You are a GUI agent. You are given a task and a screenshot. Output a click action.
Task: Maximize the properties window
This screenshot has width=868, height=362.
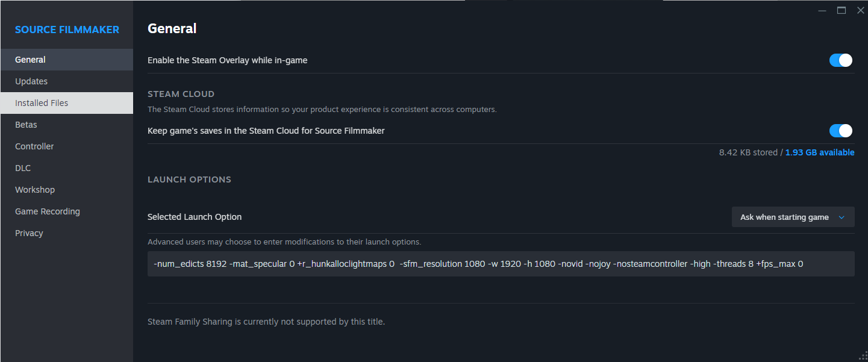[x=841, y=10]
